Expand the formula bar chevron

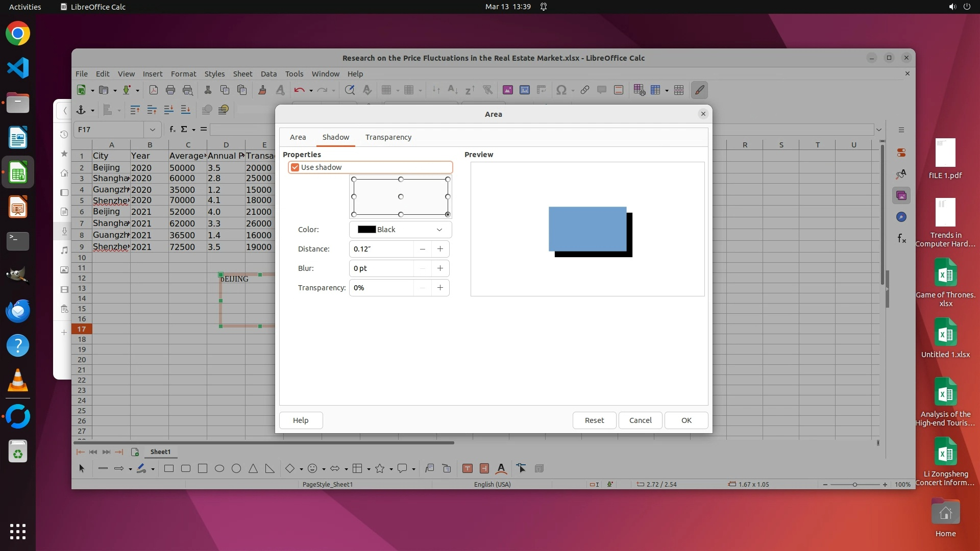pos(879,130)
